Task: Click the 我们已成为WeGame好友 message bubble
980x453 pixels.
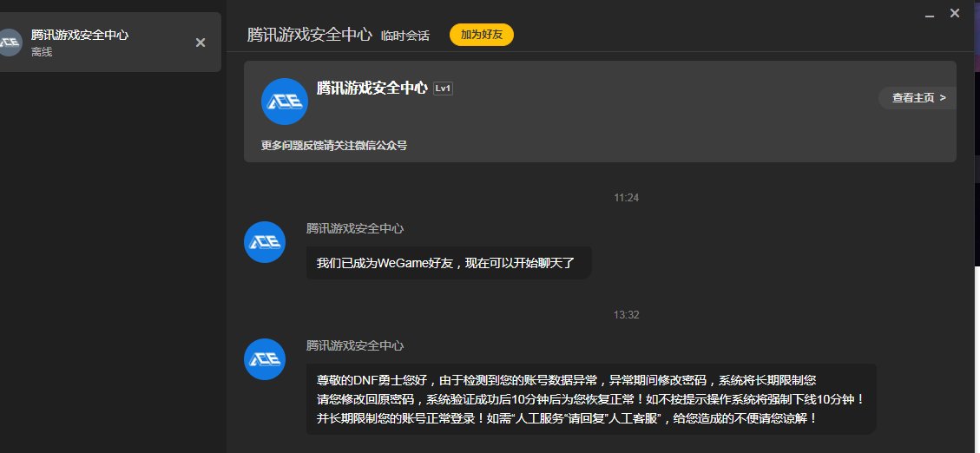Action: tap(448, 262)
